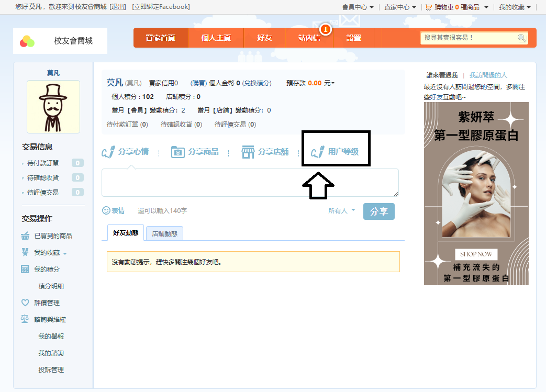This screenshot has width=546, height=392.
Task: Click the 分享心情 pen icon
Action: [108, 152]
